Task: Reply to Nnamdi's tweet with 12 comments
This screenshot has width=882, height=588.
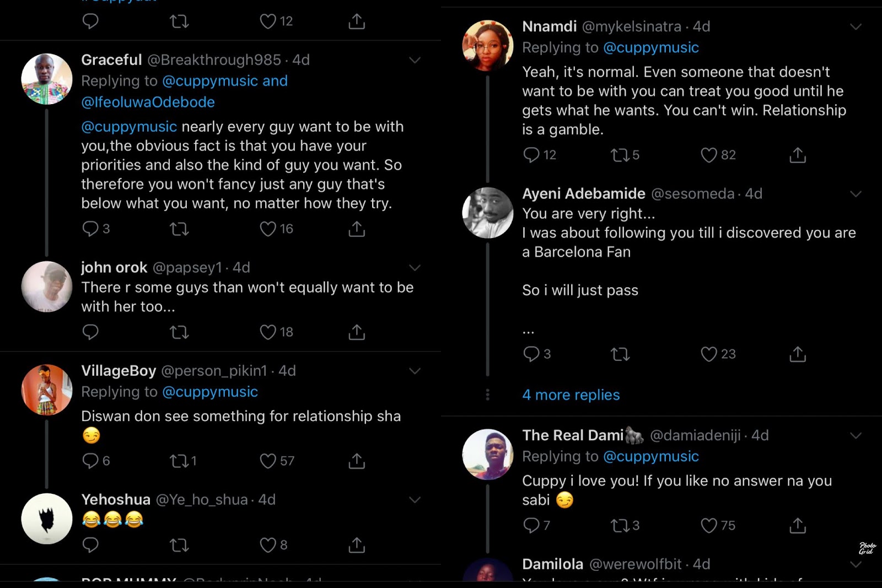Action: [531, 155]
